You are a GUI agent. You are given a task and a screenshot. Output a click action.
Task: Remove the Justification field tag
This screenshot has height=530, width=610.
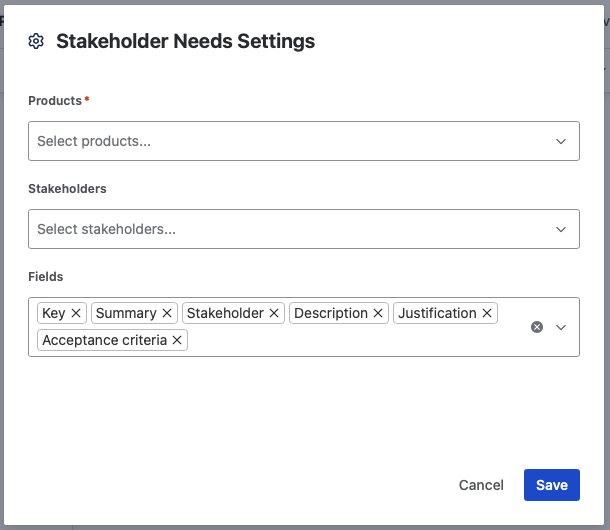point(487,313)
